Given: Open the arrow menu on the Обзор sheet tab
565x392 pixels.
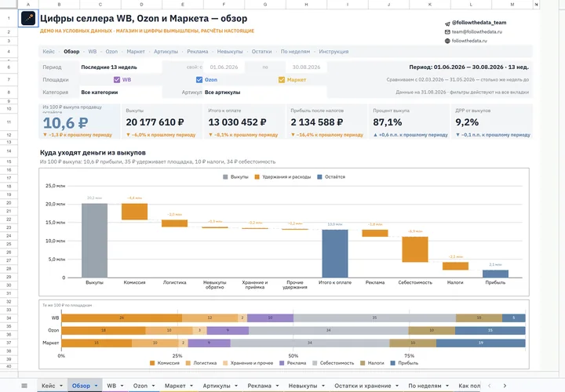Looking at the screenshot, I should 96,386.
